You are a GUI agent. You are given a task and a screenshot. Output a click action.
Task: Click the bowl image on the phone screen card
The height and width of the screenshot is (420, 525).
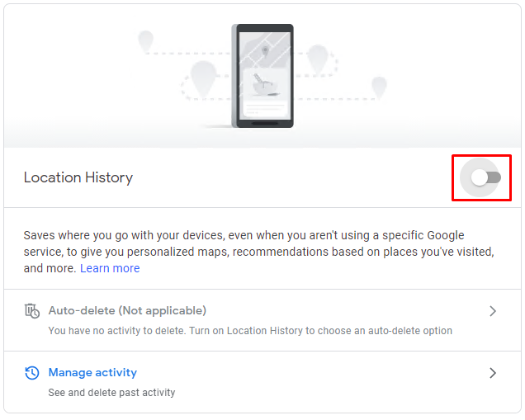264,85
